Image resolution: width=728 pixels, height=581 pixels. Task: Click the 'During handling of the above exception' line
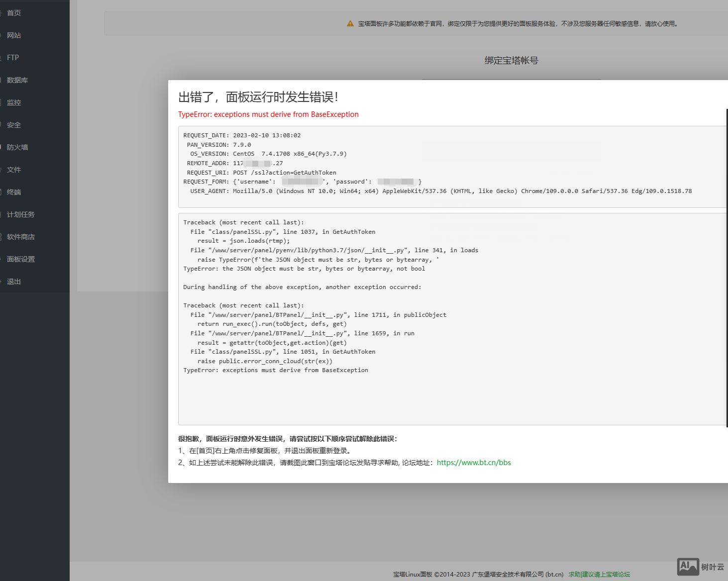click(x=302, y=287)
